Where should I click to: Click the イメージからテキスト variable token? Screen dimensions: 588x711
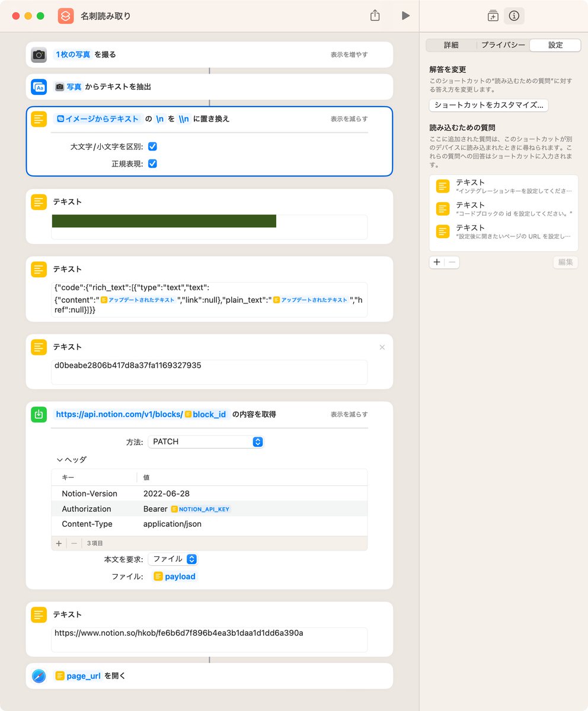tap(98, 118)
